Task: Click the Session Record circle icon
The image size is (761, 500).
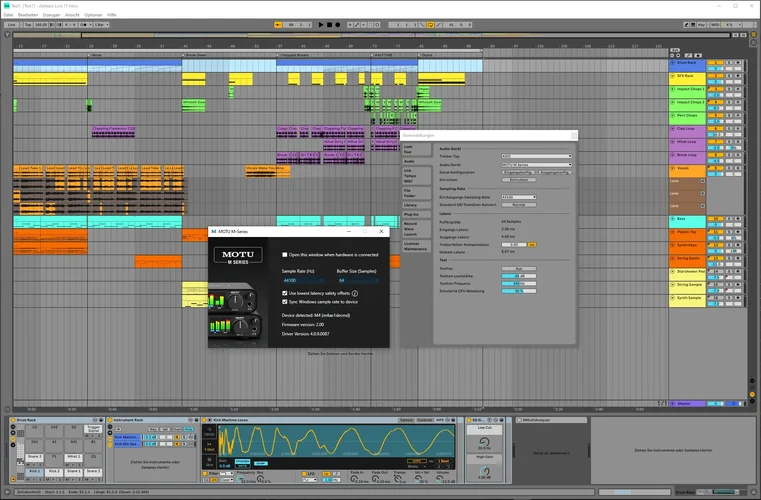Action: [378, 25]
